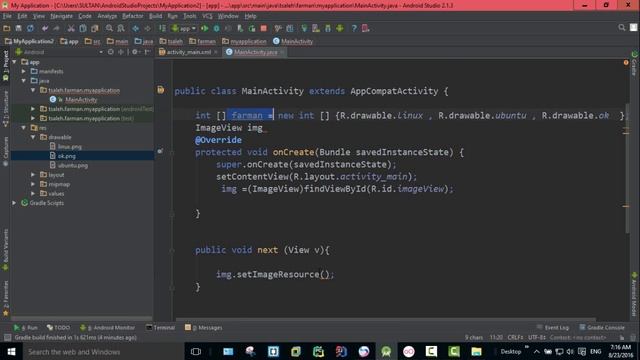Click the Debug app bug icon
This screenshot has width=640, height=360.
[x=216, y=28]
